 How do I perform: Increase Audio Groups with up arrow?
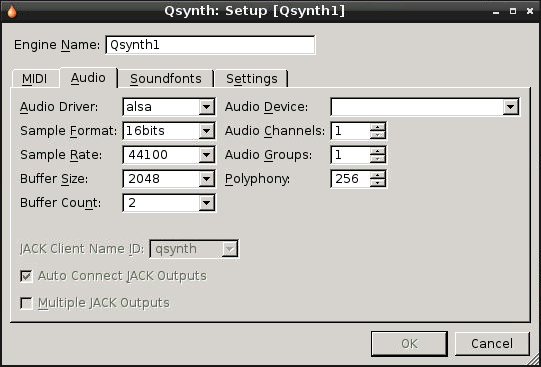(377, 151)
